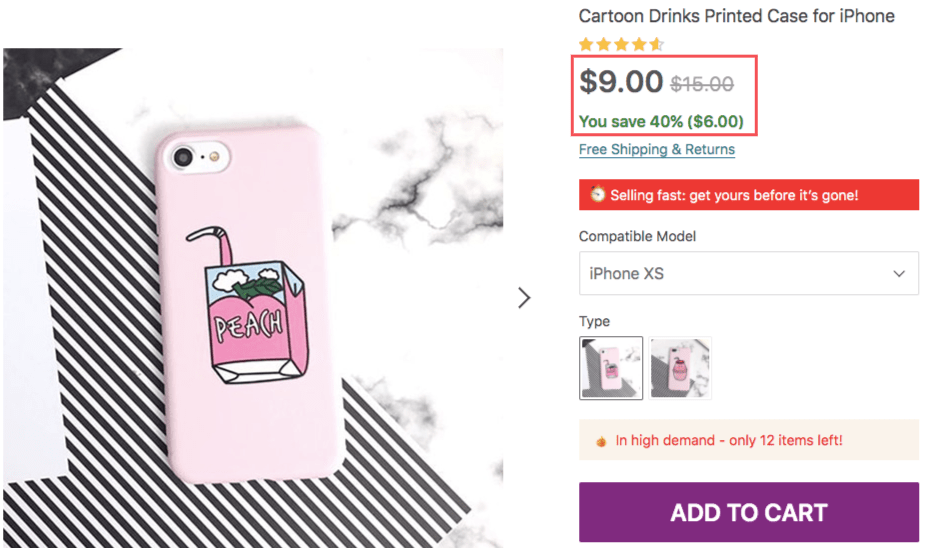Viewport: 934px width, 548px height.
Task: Click the star rating icons
Action: pos(620,44)
